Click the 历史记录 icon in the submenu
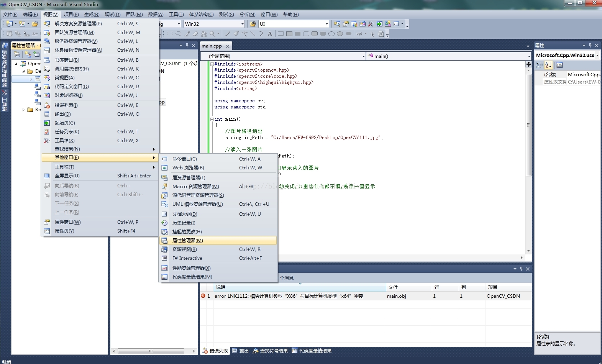This screenshot has width=602, height=364. pyautogui.click(x=164, y=223)
